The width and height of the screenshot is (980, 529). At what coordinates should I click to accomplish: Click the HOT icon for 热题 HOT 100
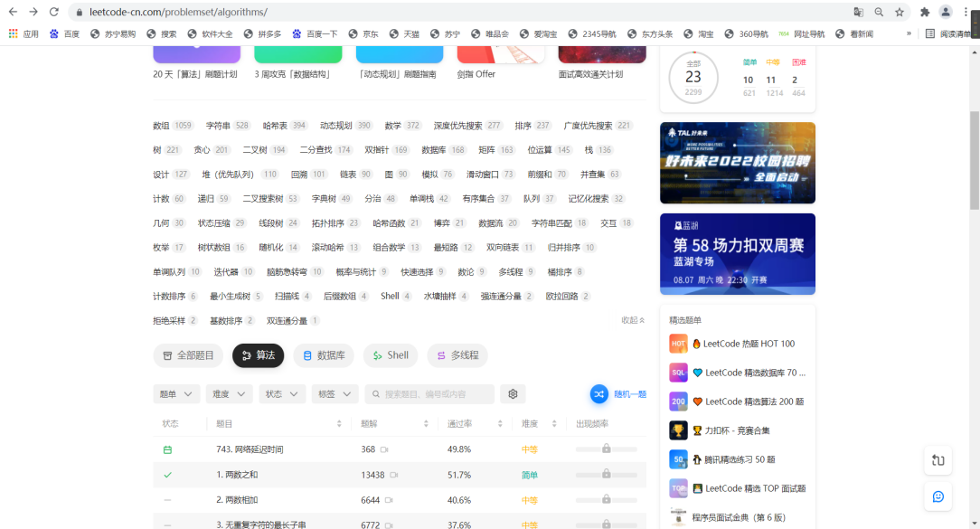678,344
